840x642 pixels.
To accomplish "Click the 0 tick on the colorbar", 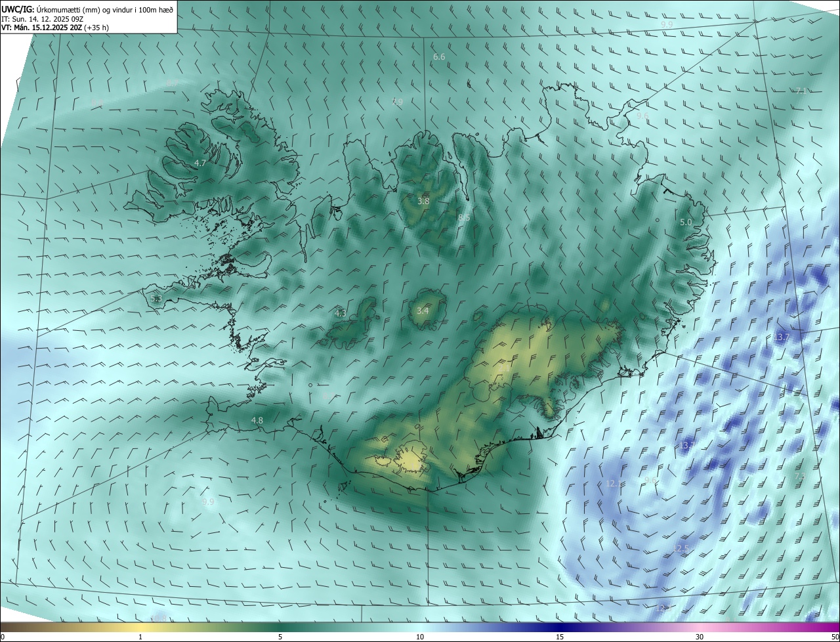I will pos(3,637).
